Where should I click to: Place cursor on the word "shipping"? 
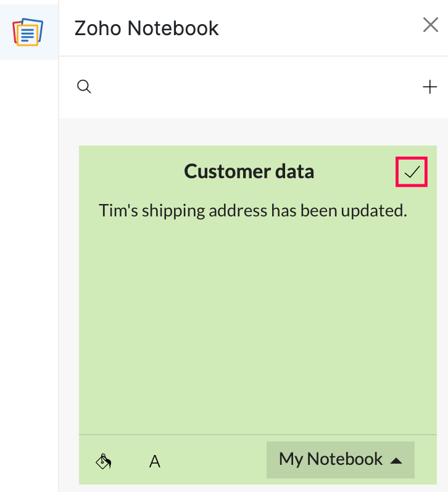point(174,211)
